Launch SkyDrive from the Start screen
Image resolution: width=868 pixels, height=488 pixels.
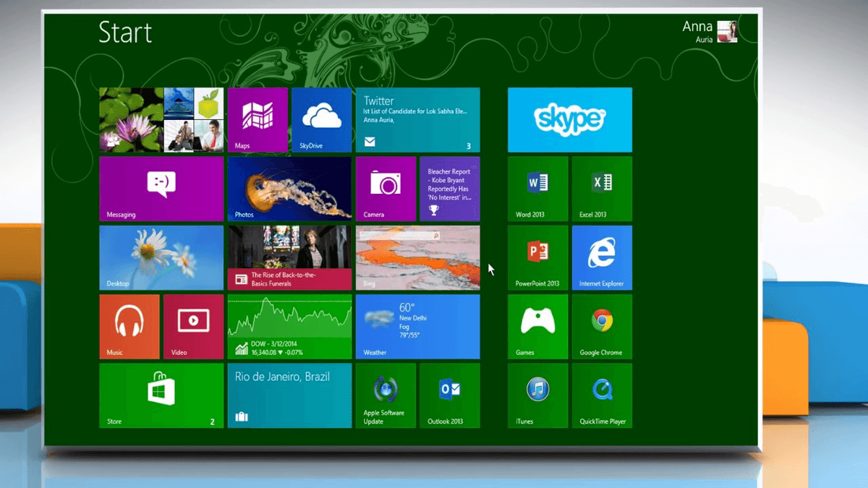[321, 119]
